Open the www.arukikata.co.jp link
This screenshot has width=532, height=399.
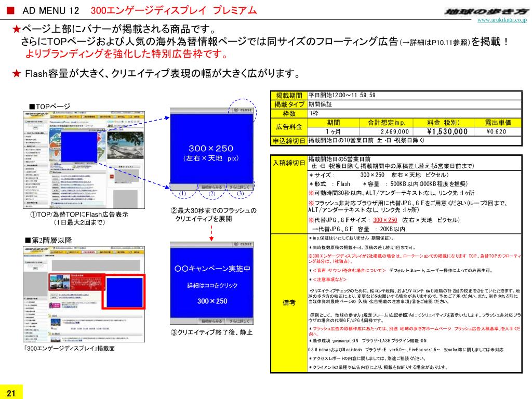coord(502,20)
